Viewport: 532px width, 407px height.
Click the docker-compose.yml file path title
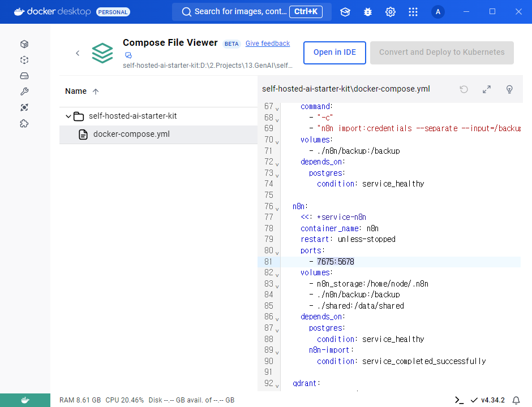(x=346, y=89)
